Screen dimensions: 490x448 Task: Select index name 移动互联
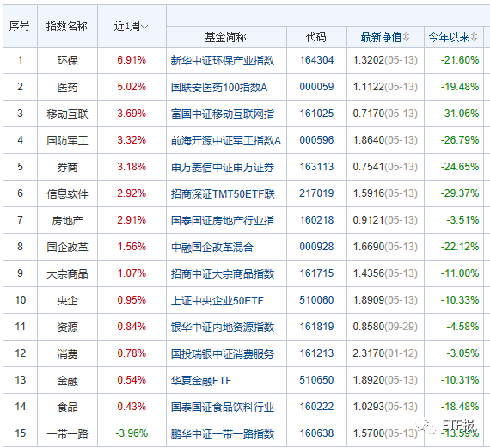[67, 114]
